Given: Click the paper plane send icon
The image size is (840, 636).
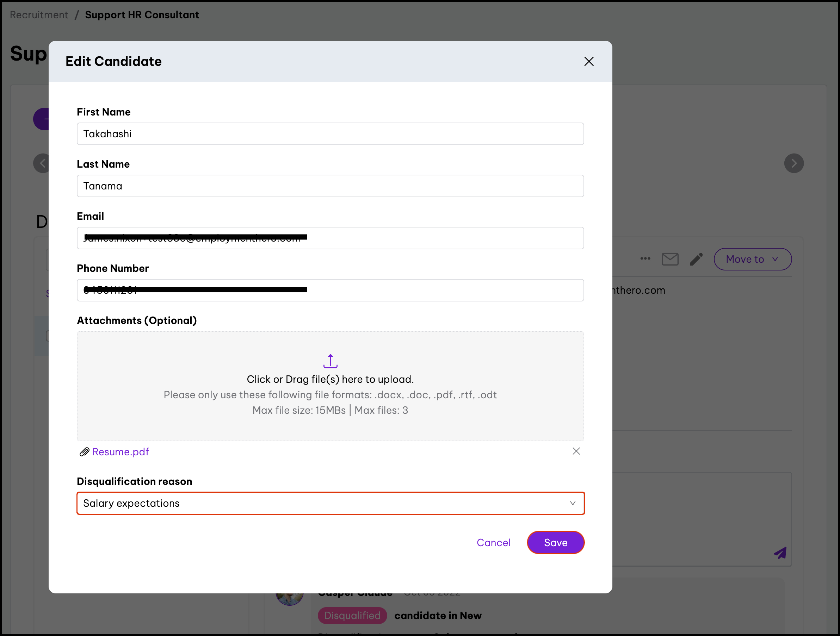Looking at the screenshot, I should coord(780,553).
